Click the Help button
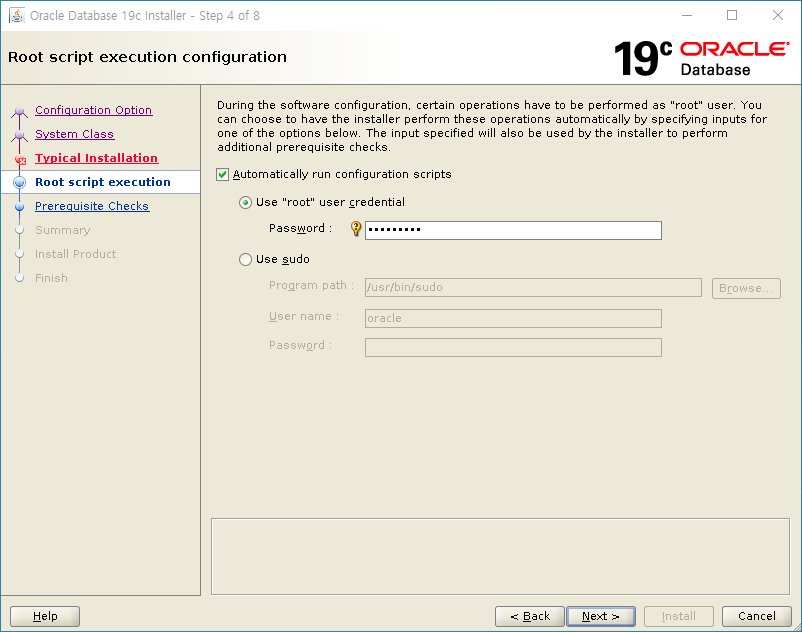The image size is (802, 632). (45, 616)
